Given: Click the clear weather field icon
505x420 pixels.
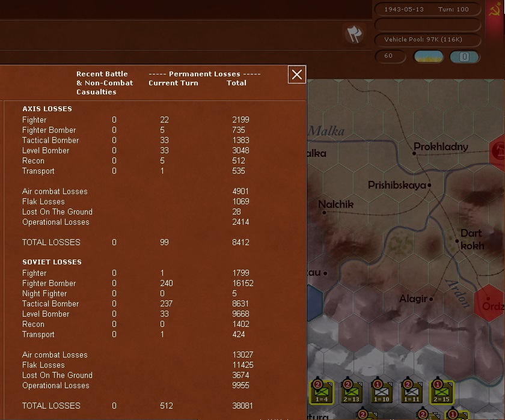Looking at the screenshot, I should [429, 56].
